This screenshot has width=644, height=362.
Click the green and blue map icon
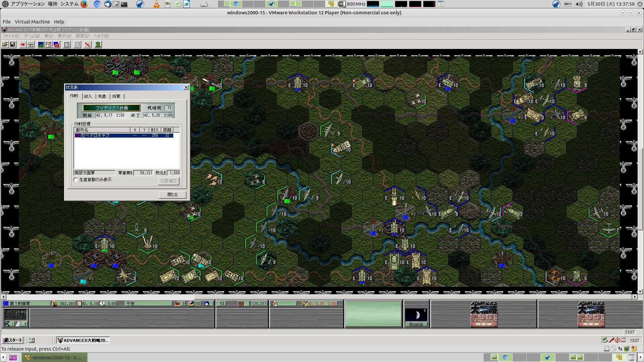41,45
